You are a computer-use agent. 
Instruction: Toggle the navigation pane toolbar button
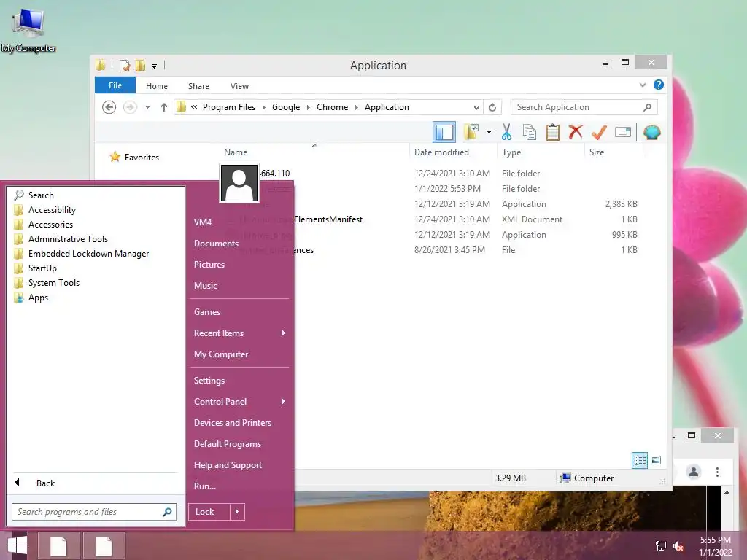(444, 133)
